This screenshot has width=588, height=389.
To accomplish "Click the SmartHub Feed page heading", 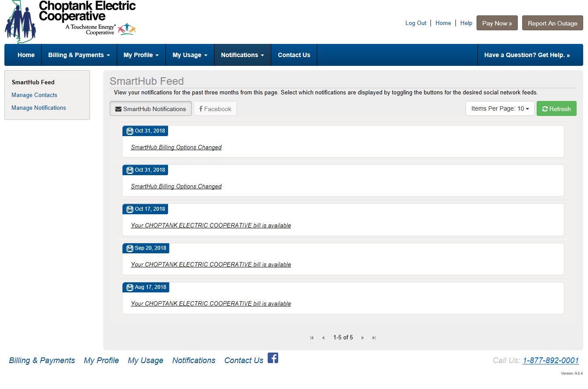I will tap(147, 81).
